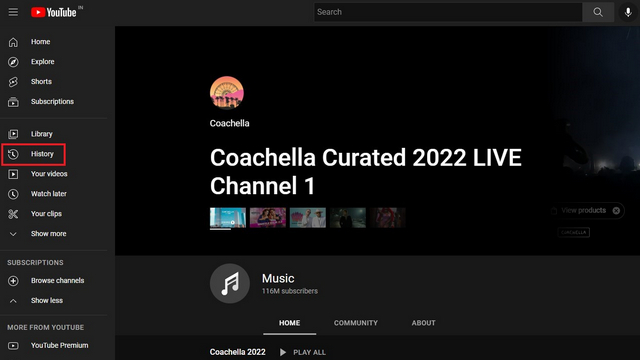Viewport: 640px width, 360px height.
Task: Click the Watch later clock icon
Action: coord(13,194)
